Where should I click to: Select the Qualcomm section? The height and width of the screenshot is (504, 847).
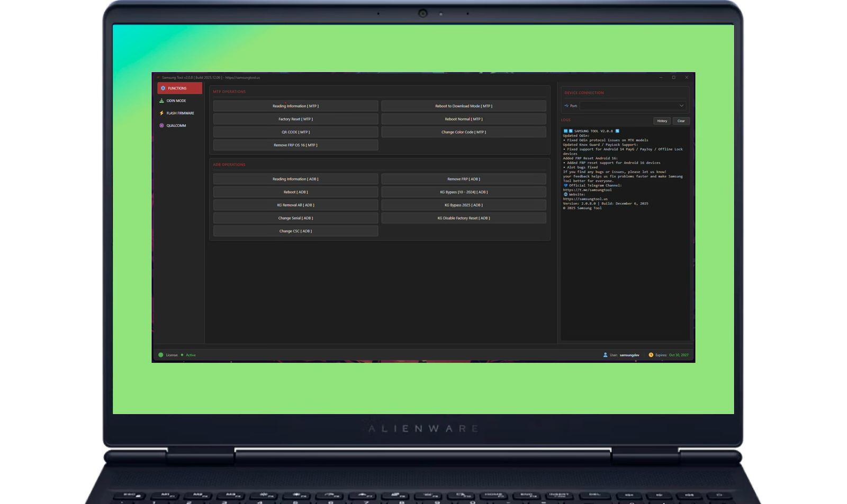(179, 125)
